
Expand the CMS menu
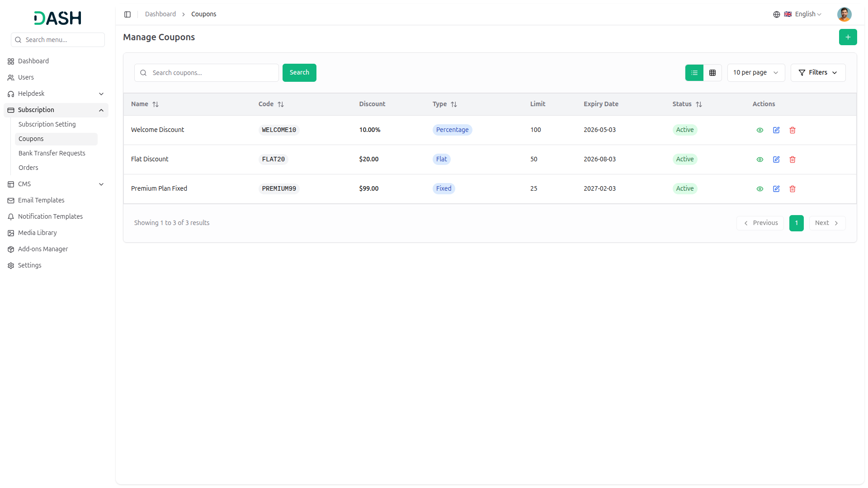click(x=56, y=184)
